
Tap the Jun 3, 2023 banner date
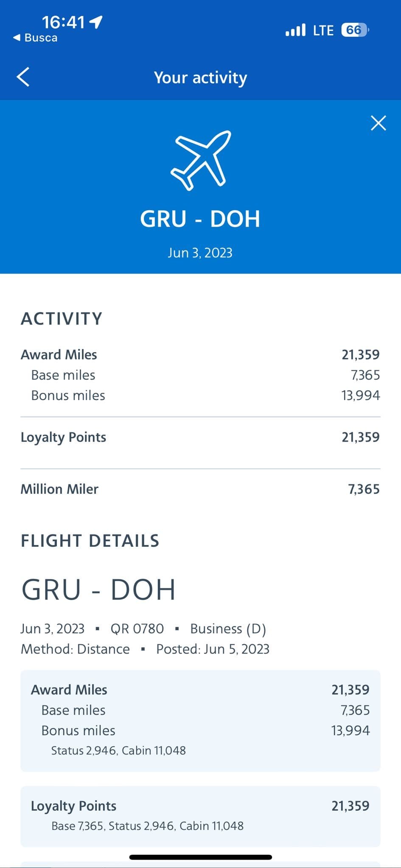[200, 253]
